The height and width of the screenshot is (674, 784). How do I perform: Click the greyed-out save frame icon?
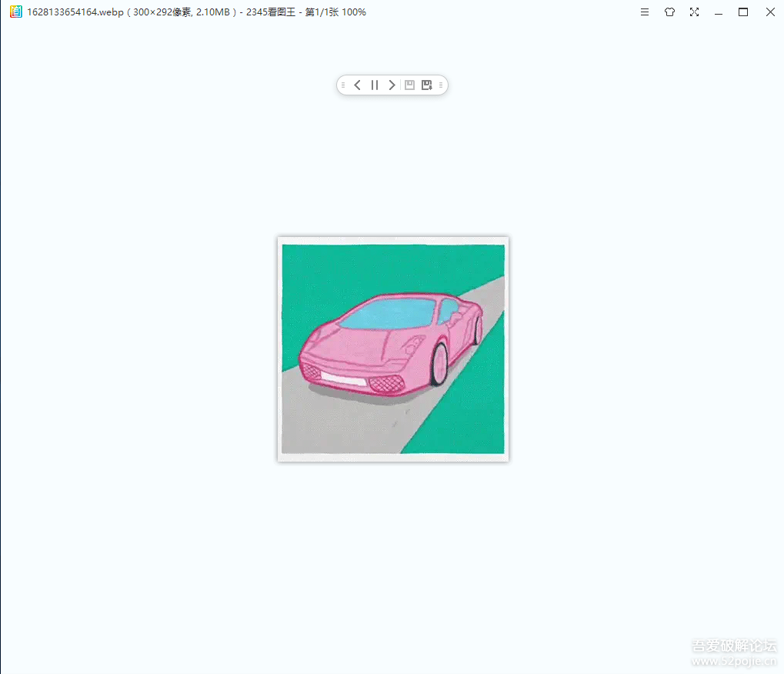coord(409,85)
